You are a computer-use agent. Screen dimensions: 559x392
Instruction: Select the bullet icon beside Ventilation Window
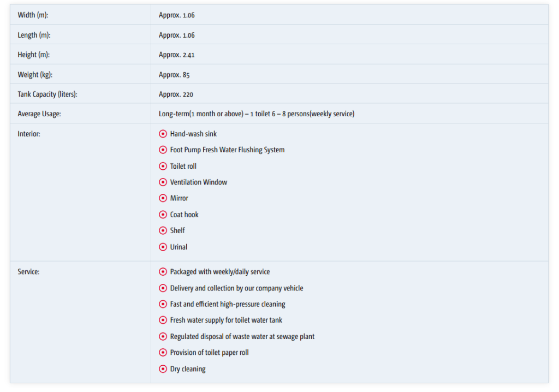coord(163,182)
